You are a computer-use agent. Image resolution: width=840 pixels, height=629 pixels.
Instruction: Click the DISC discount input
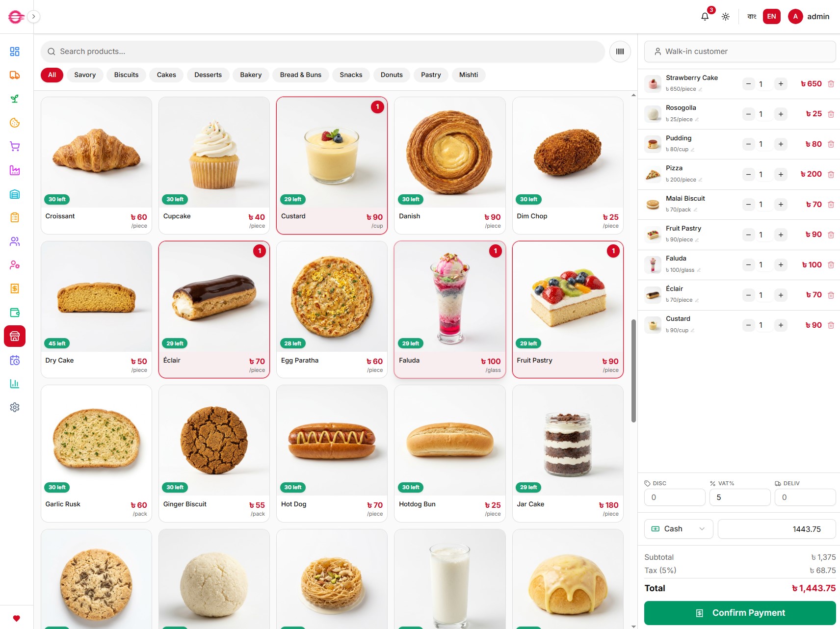675,498
